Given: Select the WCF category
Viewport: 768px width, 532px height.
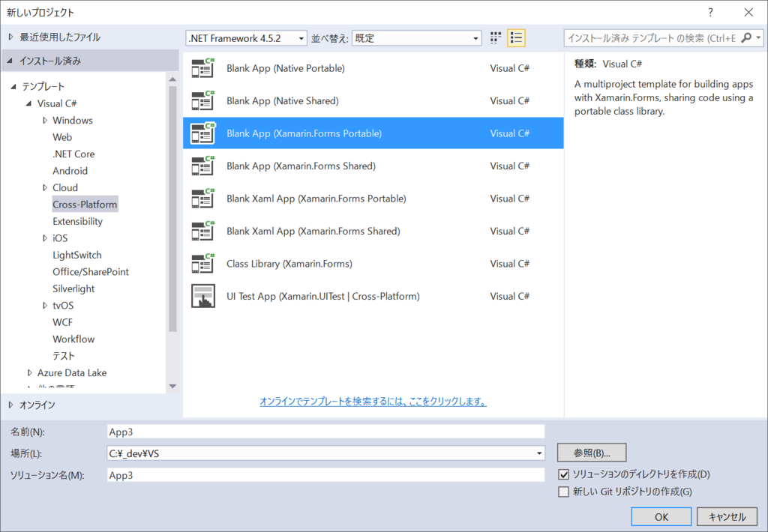Looking at the screenshot, I should 63,322.
